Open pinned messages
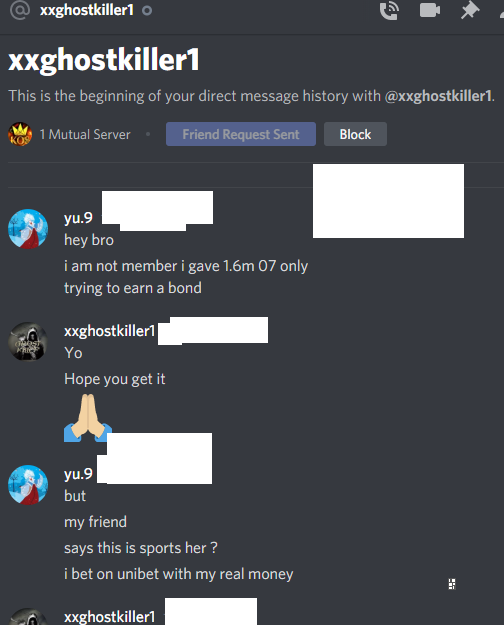 point(470,10)
